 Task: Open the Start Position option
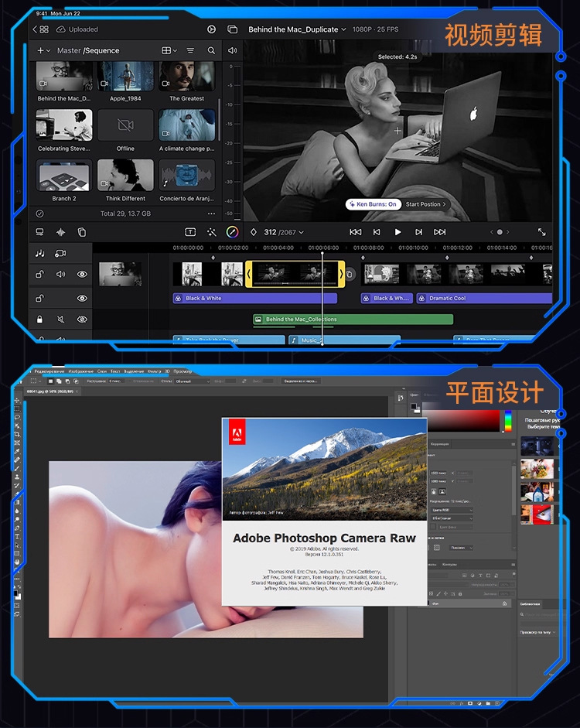tap(425, 204)
